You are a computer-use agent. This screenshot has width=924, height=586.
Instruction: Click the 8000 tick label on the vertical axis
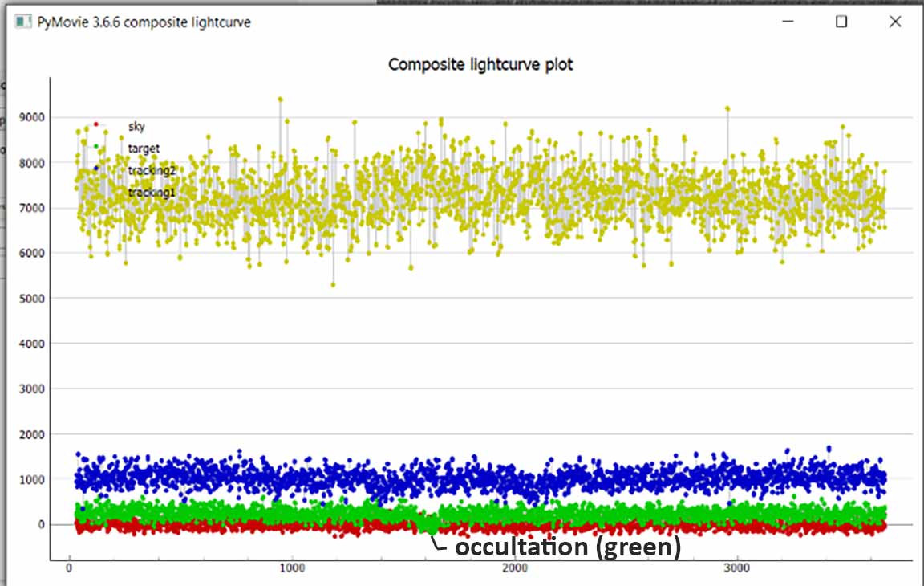pyautogui.click(x=32, y=163)
